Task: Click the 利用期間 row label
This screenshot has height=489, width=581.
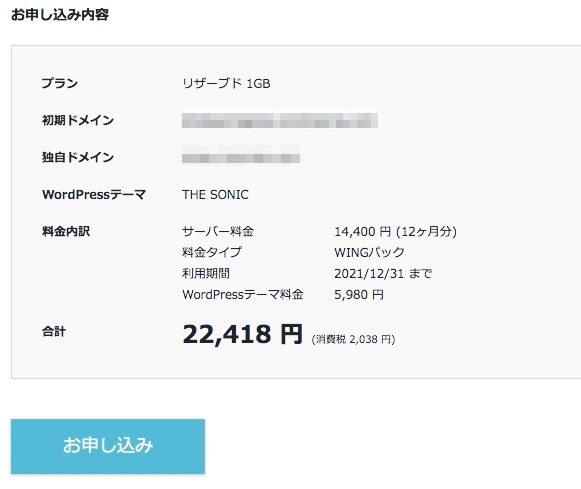Action: (206, 273)
